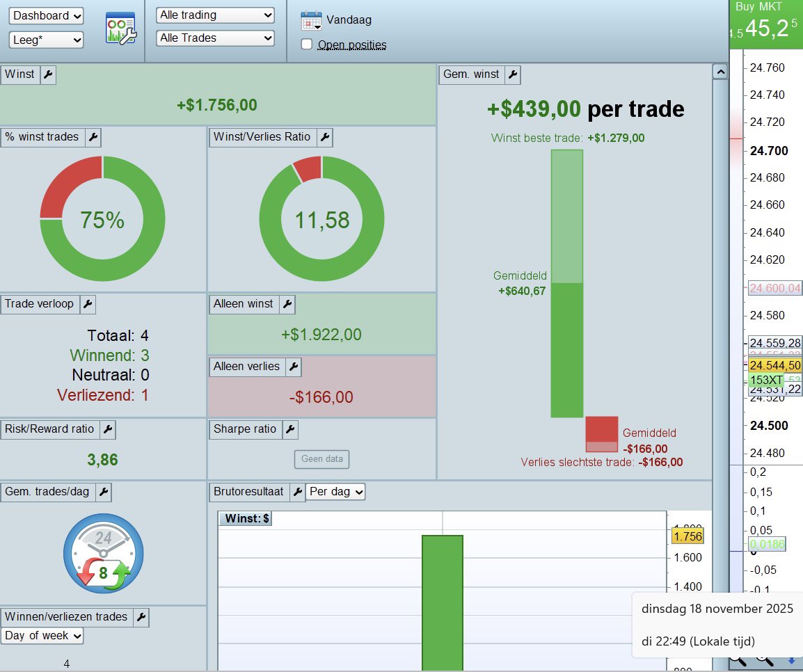Screen dimensions: 803x672
Task: Click the +$1.756,00 total profit value
Action: click(x=217, y=105)
